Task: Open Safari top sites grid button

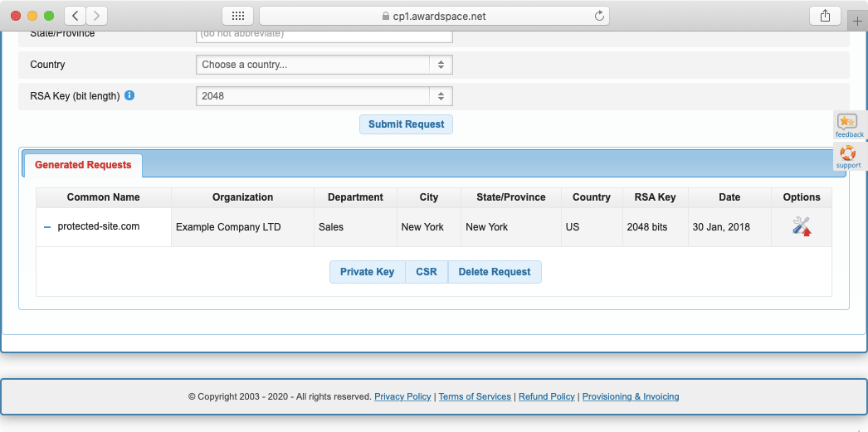Action: tap(237, 16)
